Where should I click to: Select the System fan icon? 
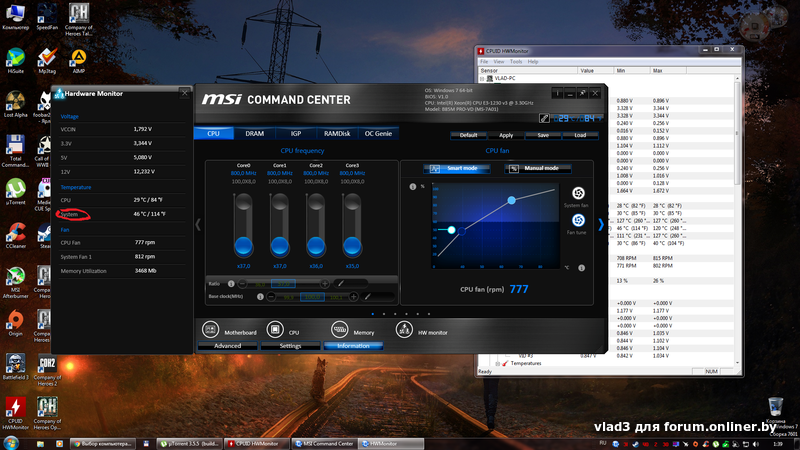(x=578, y=193)
